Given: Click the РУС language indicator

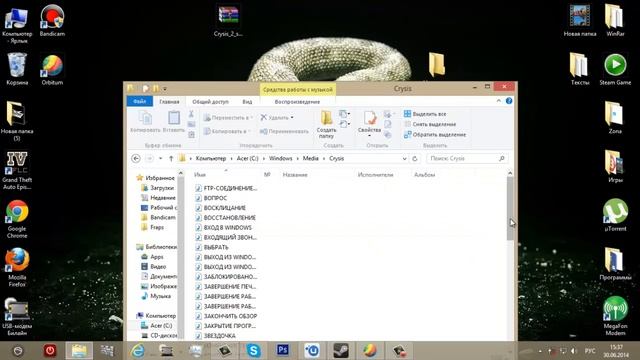Looking at the screenshot, I should point(590,351).
